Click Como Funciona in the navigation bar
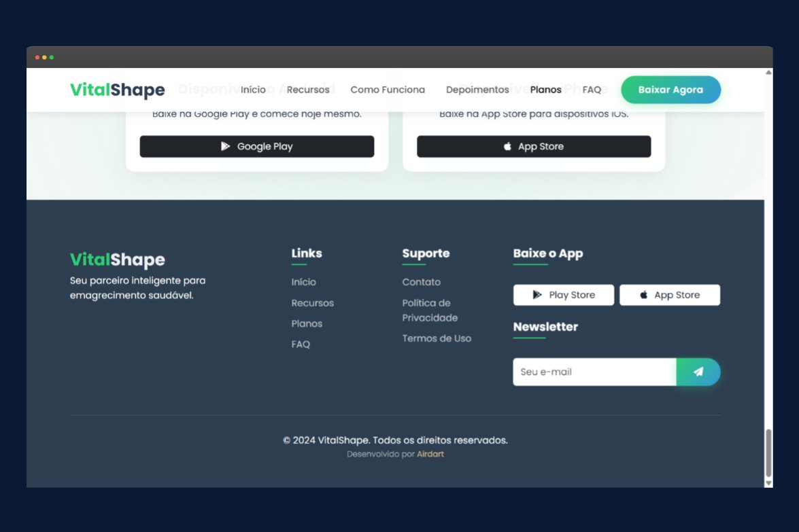Viewport: 799px width, 532px height. (x=388, y=89)
